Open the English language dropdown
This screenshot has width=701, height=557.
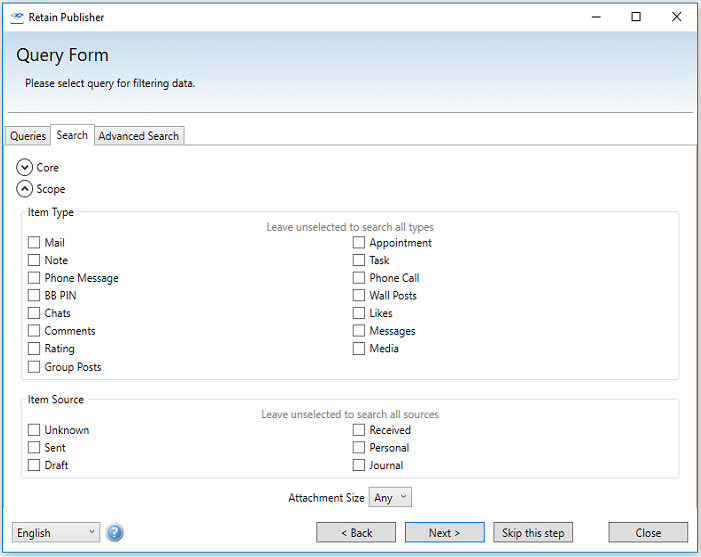pyautogui.click(x=56, y=533)
